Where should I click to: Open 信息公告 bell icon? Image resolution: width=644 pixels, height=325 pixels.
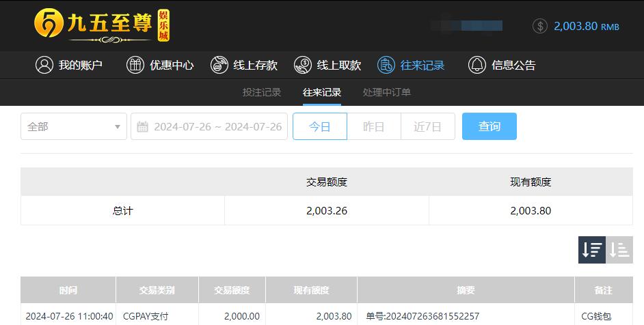tap(477, 65)
